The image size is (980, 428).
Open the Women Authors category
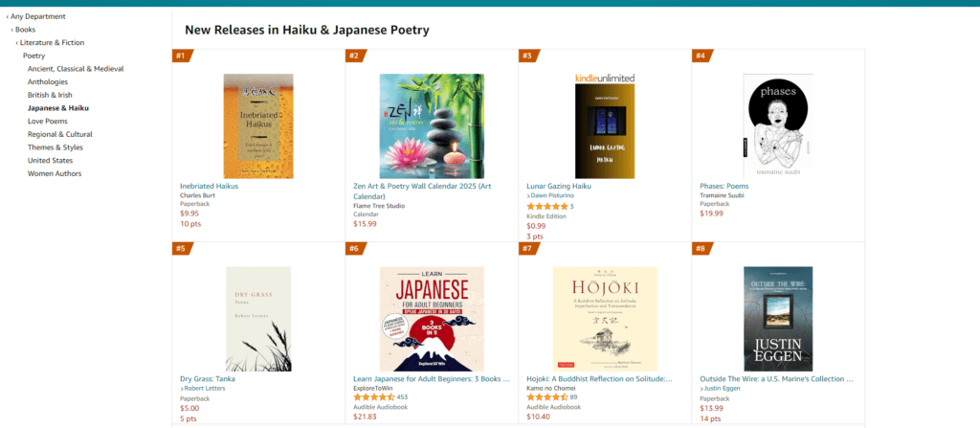(55, 173)
